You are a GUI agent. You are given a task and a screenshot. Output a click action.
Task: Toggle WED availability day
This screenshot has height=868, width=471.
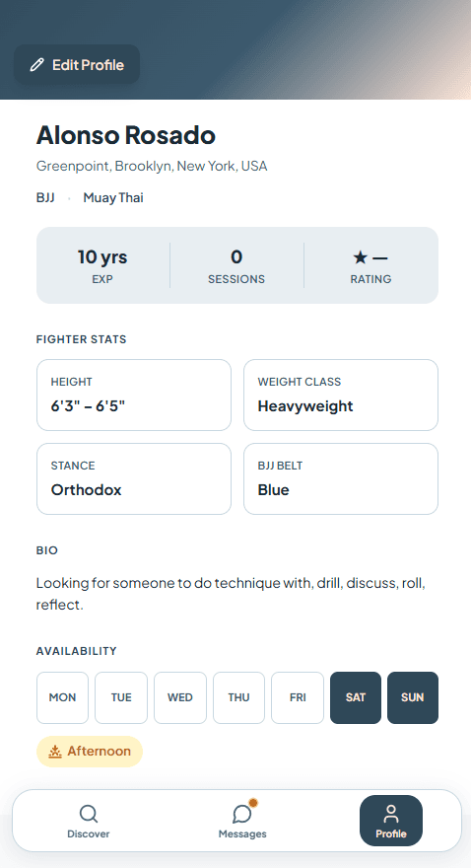[x=180, y=697]
